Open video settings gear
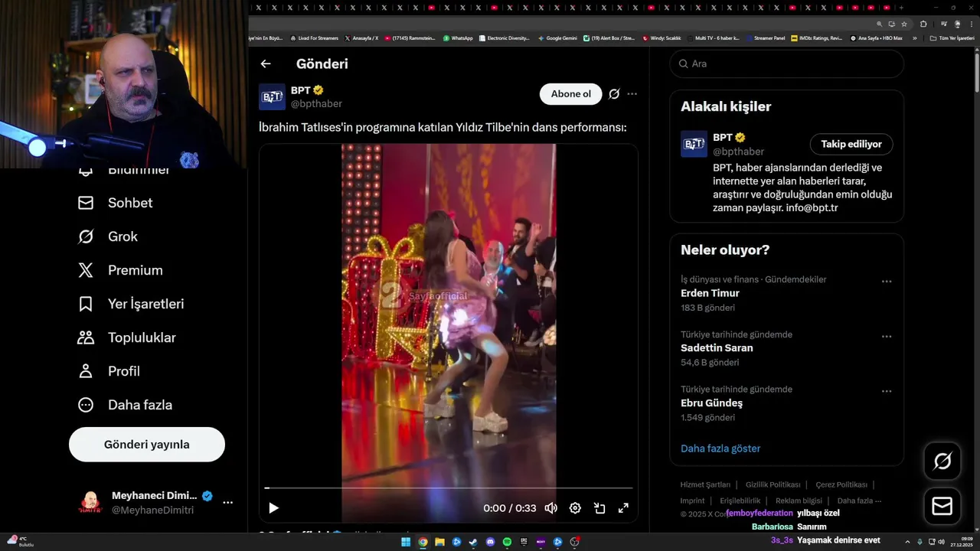The height and width of the screenshot is (551, 980). point(575,508)
